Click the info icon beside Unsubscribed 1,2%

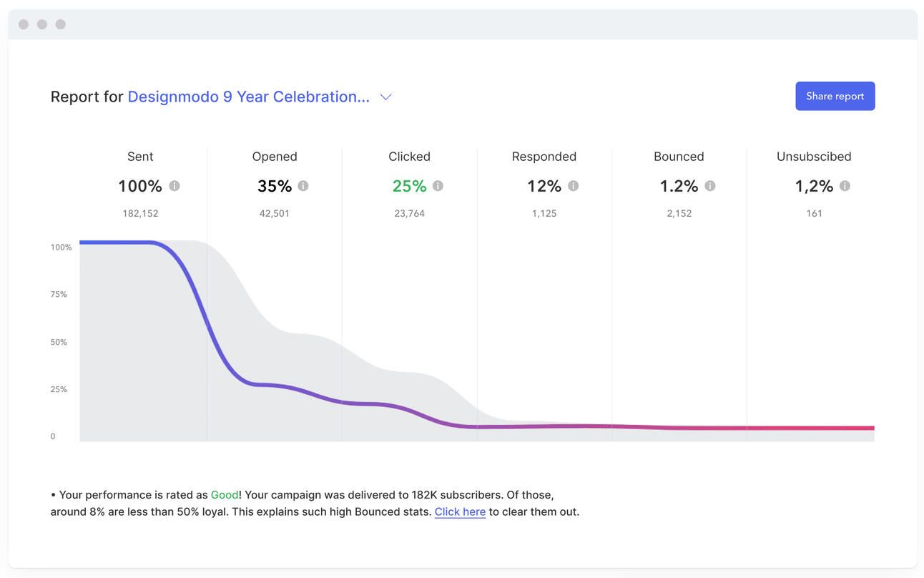pos(845,186)
